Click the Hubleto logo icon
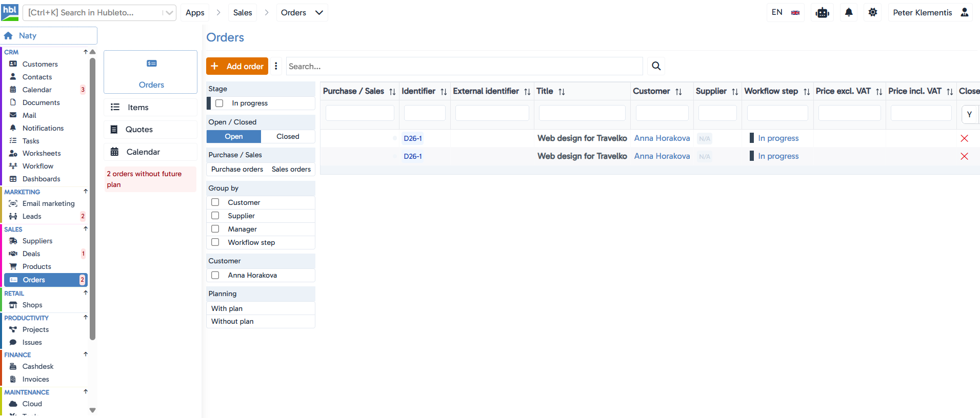 pyautogui.click(x=10, y=12)
